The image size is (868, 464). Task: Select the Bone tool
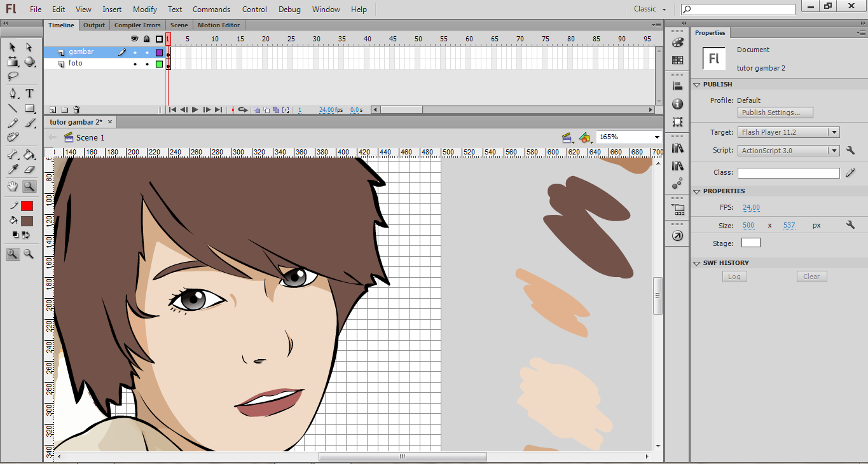12,154
